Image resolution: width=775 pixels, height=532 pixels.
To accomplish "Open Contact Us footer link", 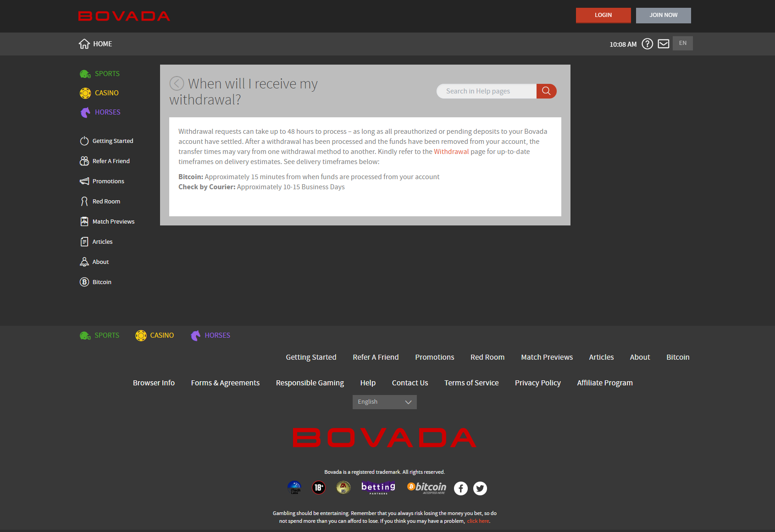I will pyautogui.click(x=410, y=383).
